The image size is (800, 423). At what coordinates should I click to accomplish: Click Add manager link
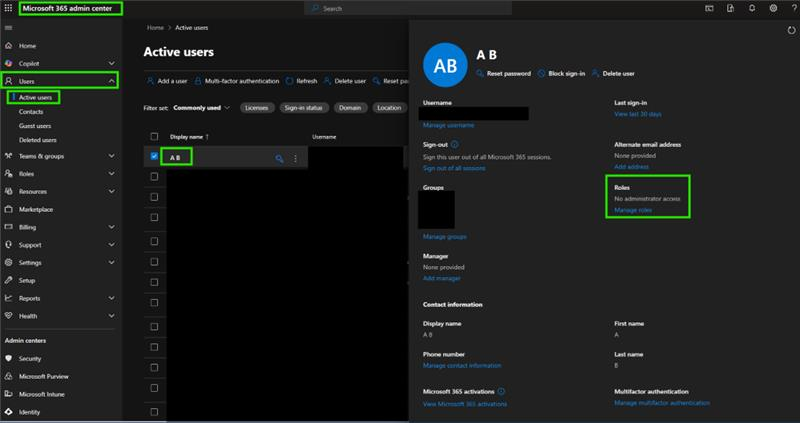[441, 279]
